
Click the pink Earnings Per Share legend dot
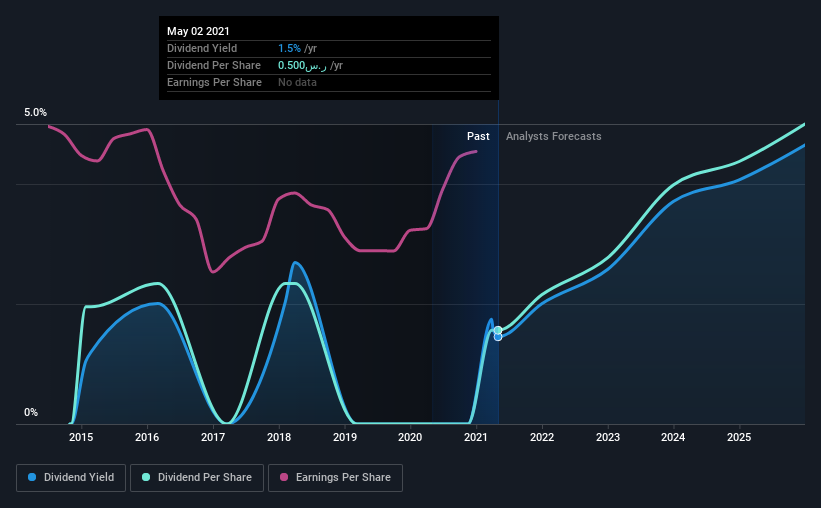[284, 477]
